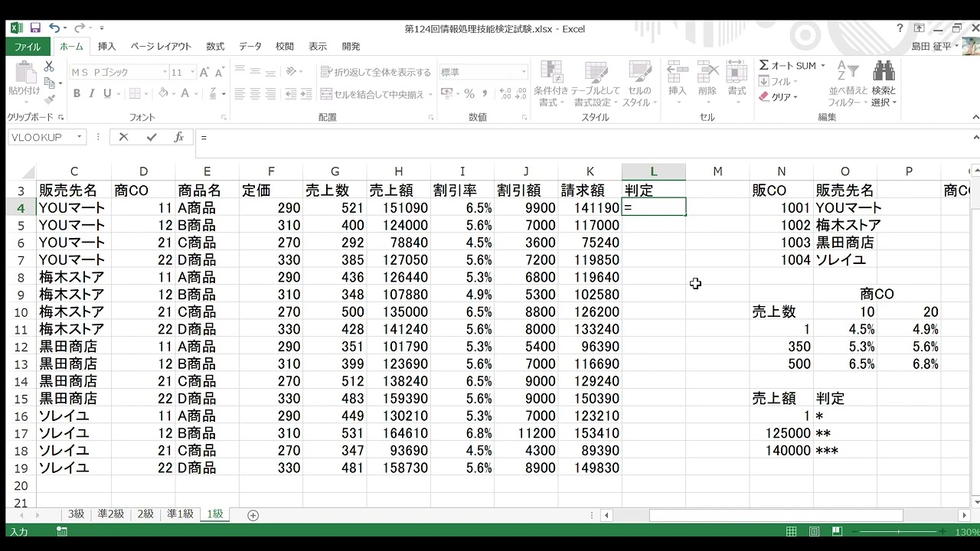980x551 pixels.
Task: Open Conditional Formatting (条件付き書式) dropdown
Action: 551,83
